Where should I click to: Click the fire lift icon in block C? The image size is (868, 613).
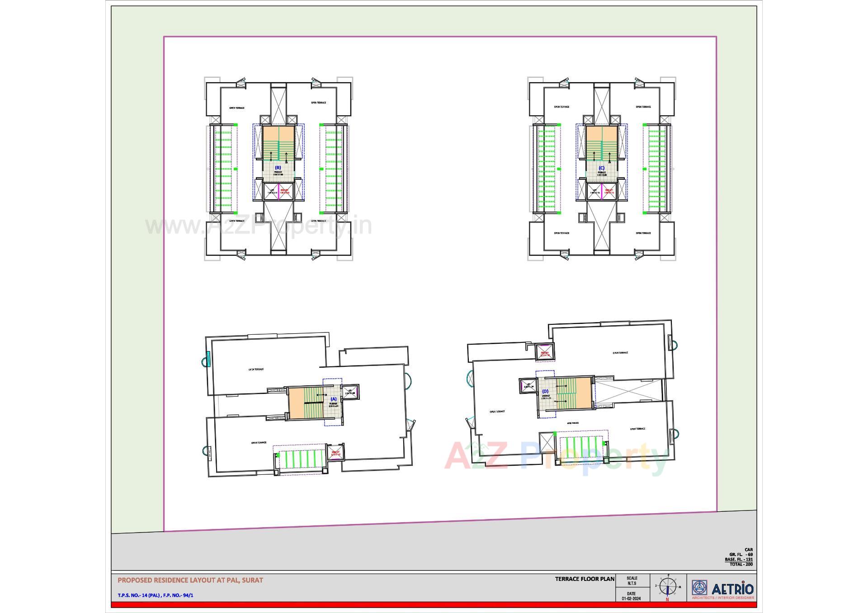609,191
